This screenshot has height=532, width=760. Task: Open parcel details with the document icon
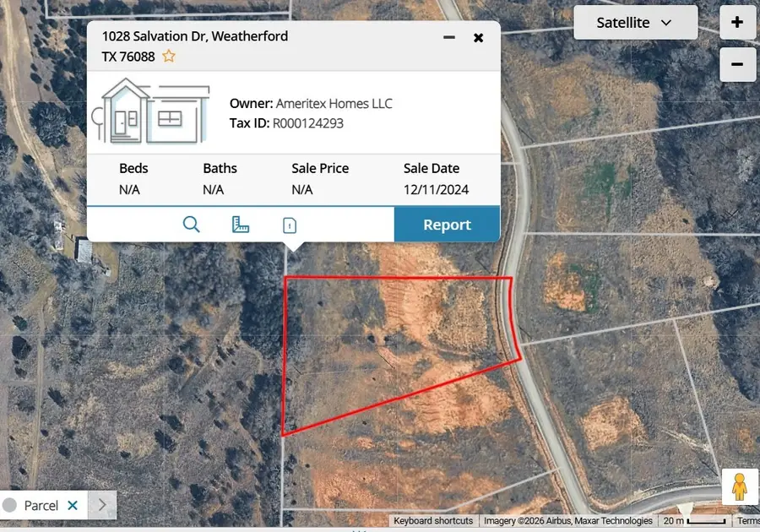point(289,224)
